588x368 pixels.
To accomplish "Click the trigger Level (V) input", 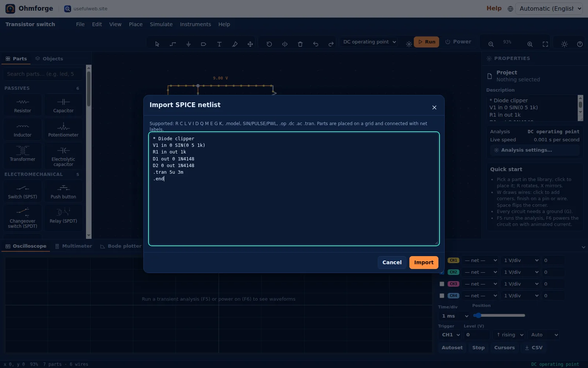I will click(477, 335).
